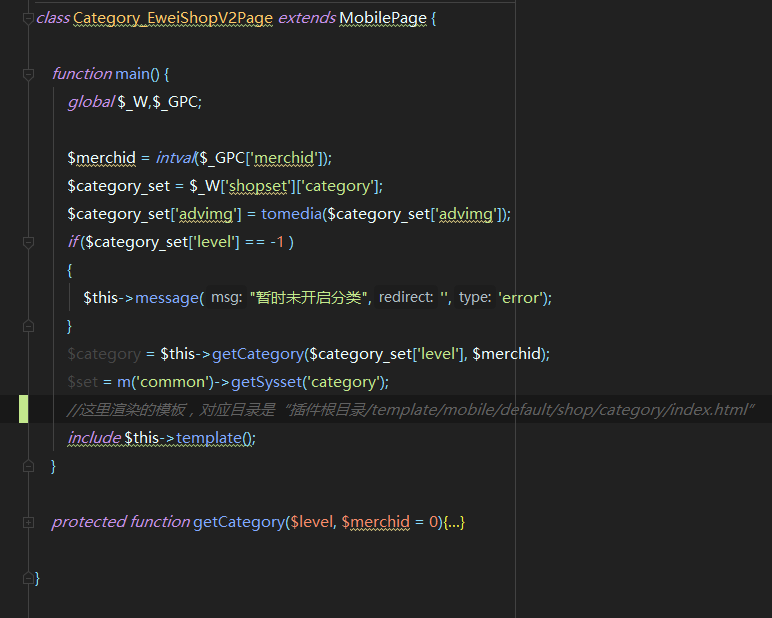Image resolution: width=772 pixels, height=618 pixels.
Task: Click the 'getSysset' method call
Action: tap(266, 382)
